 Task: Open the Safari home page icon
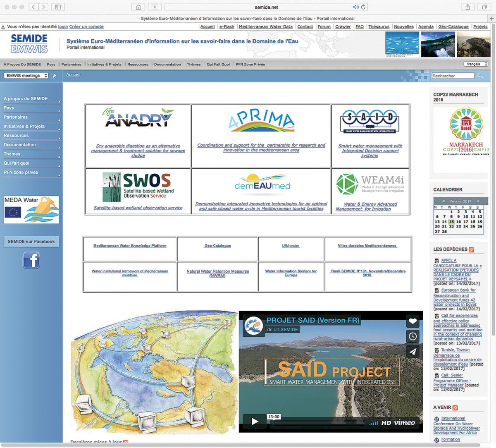pos(138,7)
